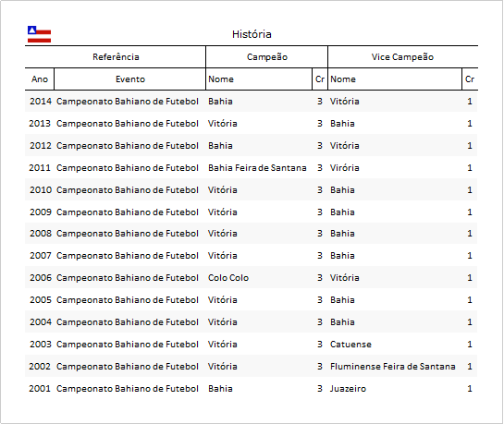Click the Virória entry in 2011 row
Viewport: 504px width, 424px height.
tap(345, 168)
